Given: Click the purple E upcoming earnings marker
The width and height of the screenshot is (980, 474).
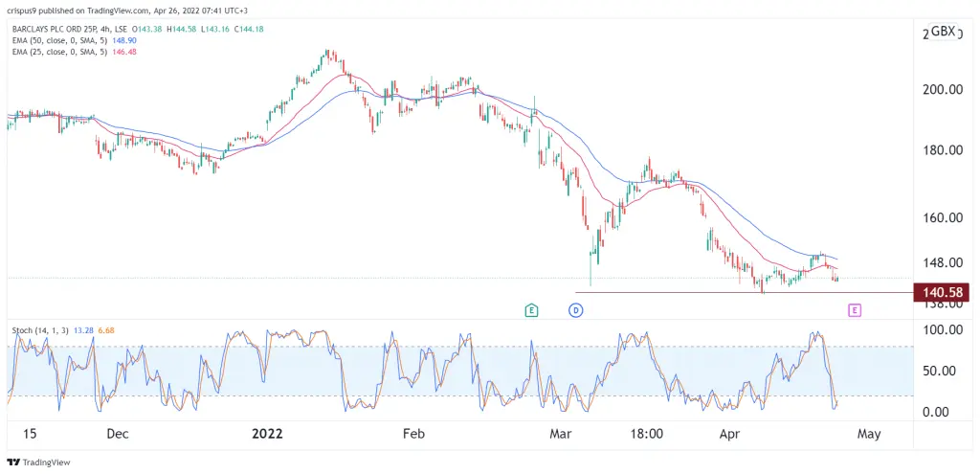Looking at the screenshot, I should pyautogui.click(x=855, y=309).
